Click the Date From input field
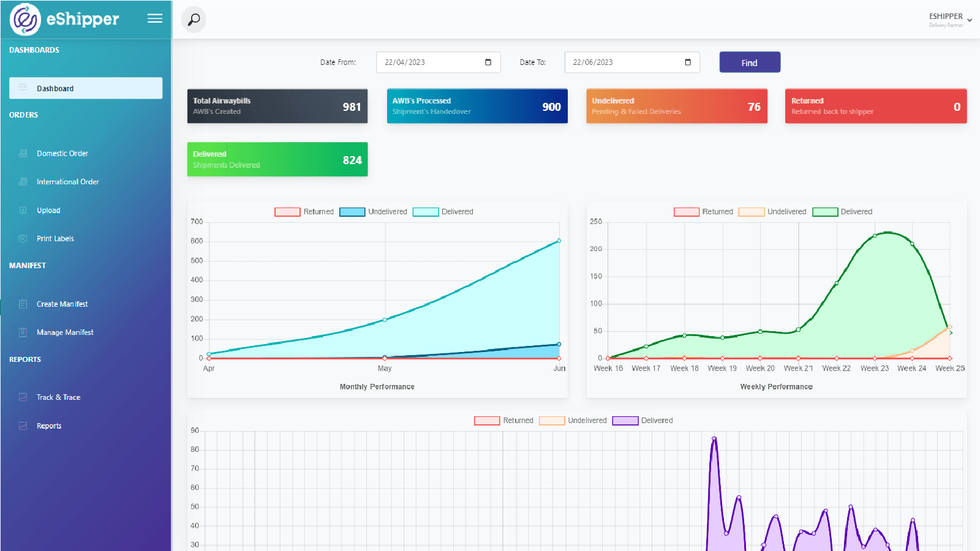The image size is (980, 551). coord(429,62)
